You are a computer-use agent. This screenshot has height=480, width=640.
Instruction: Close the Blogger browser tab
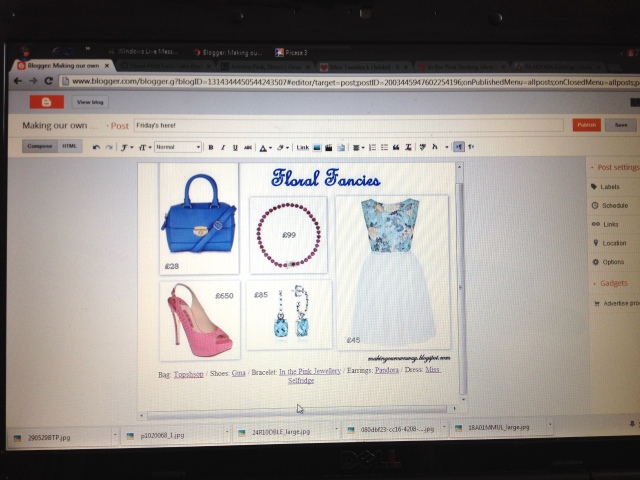[x=107, y=65]
